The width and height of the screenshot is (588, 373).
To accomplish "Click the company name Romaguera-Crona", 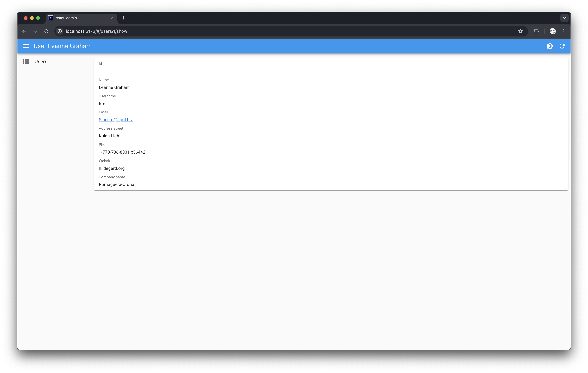I will pos(116,184).
